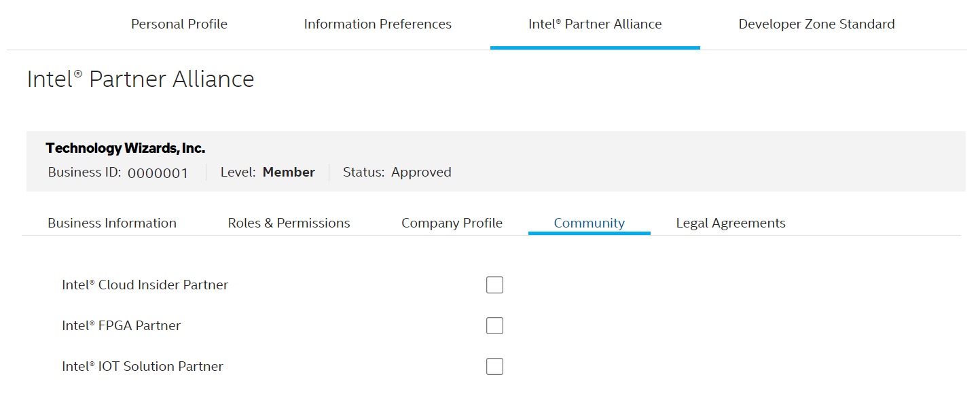Click the Technology Wizards, Inc. company name

point(125,148)
